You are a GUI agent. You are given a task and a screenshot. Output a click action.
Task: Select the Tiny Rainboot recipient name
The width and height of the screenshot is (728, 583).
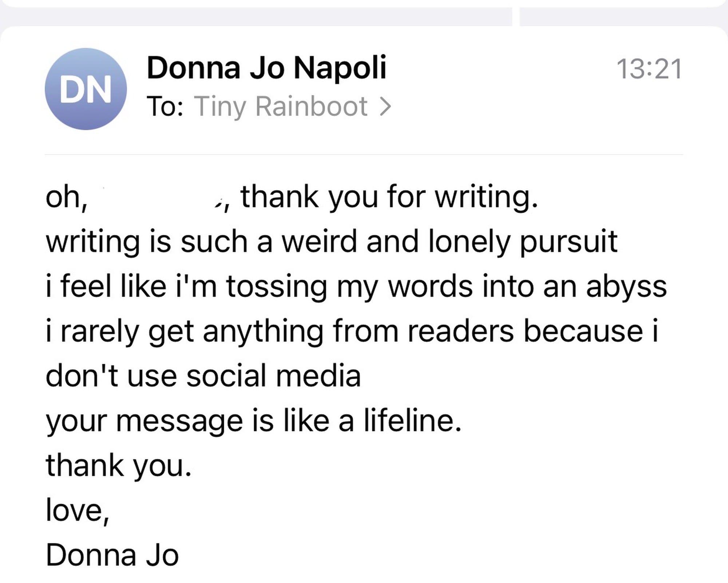pos(281,107)
